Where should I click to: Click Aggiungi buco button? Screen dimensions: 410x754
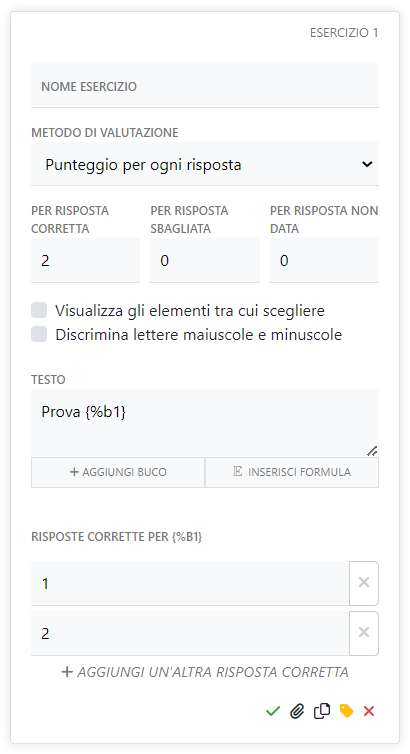pos(118,472)
